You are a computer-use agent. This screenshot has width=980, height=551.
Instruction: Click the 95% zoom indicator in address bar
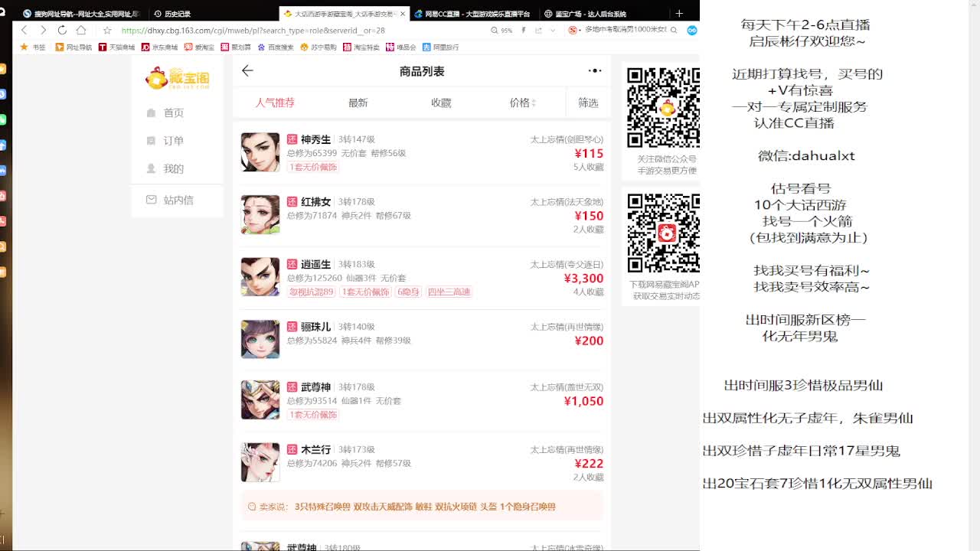point(502,31)
